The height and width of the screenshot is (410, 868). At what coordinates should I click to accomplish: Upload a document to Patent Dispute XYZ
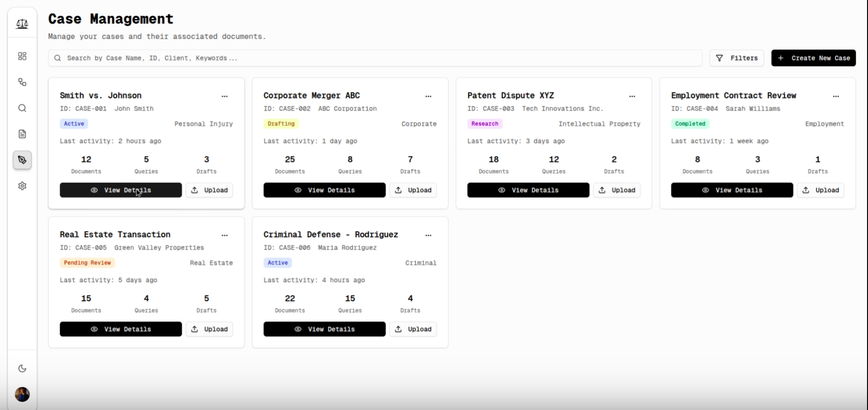coord(617,190)
